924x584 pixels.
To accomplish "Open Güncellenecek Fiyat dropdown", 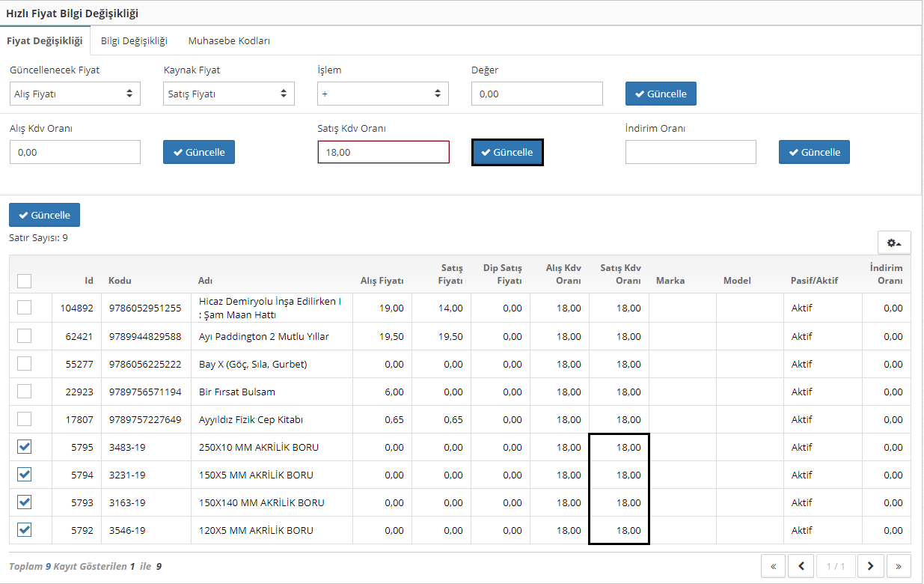I will tap(75, 94).
